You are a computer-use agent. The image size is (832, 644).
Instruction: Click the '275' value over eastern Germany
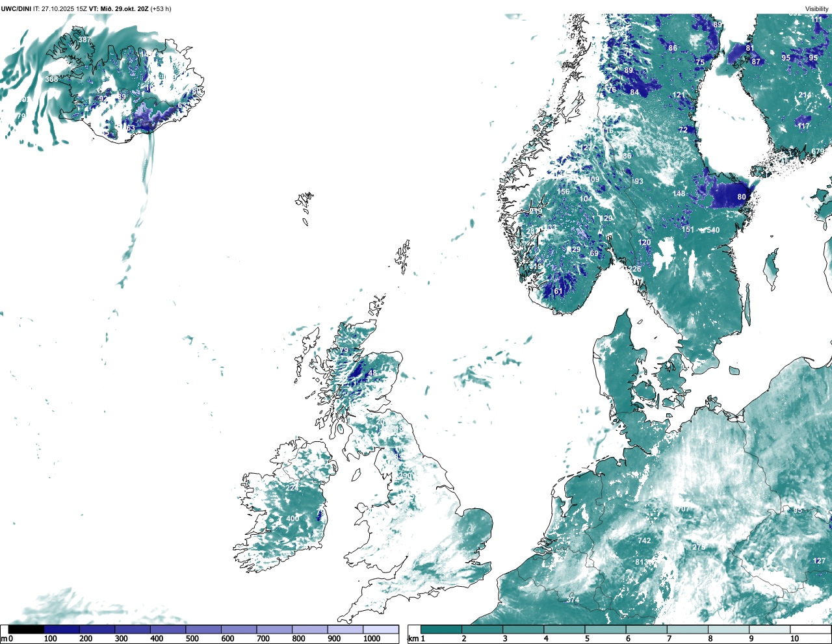(x=698, y=547)
